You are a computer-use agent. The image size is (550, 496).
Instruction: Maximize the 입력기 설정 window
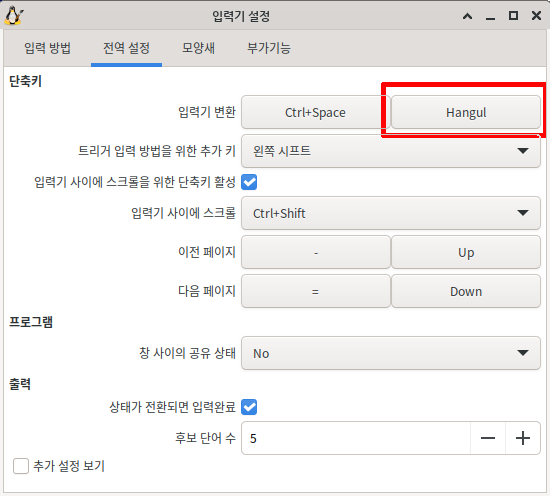513,16
